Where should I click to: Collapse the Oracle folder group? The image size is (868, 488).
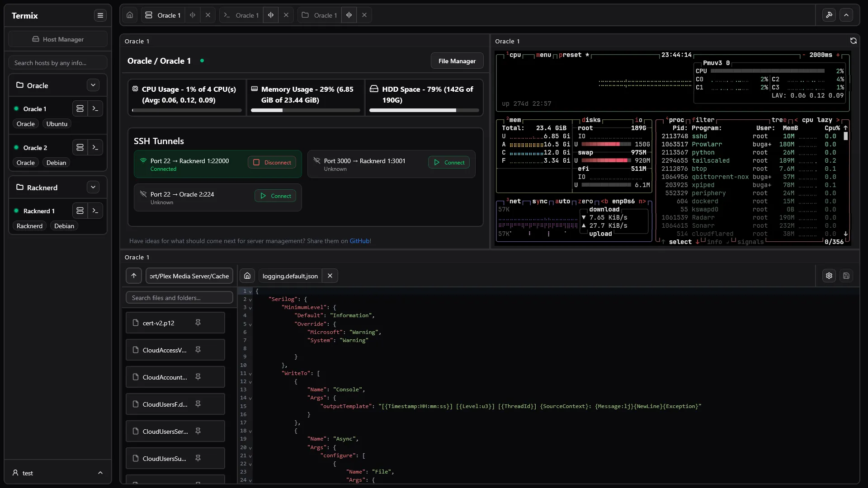click(93, 85)
